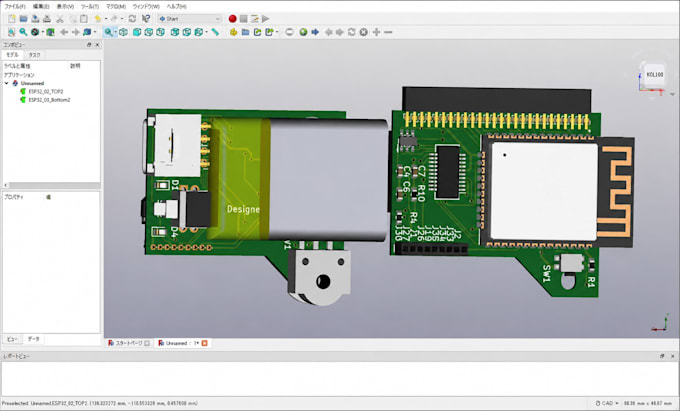The image size is (680, 411).
Task: Click the Execute macro play triangle
Action: pos(265,19)
